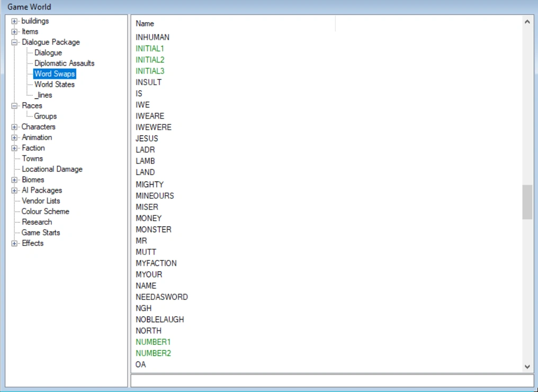The height and width of the screenshot is (392, 538).
Task: Open the Research tree item
Action: (37, 222)
